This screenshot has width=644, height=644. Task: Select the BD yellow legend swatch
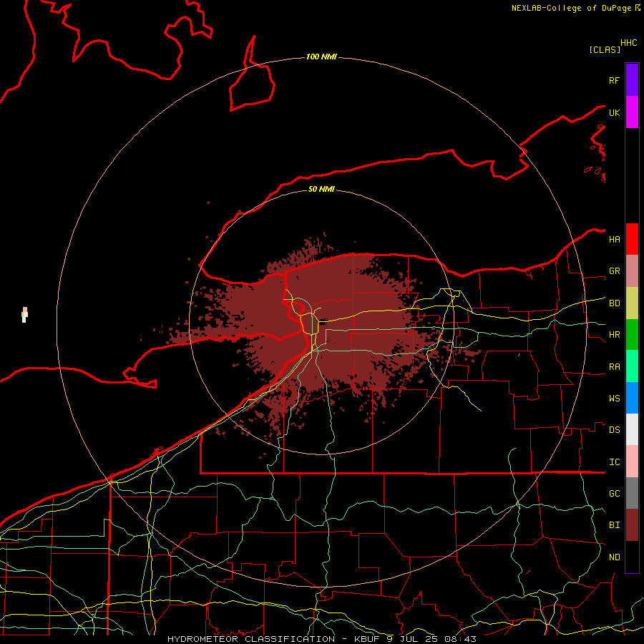(632, 303)
